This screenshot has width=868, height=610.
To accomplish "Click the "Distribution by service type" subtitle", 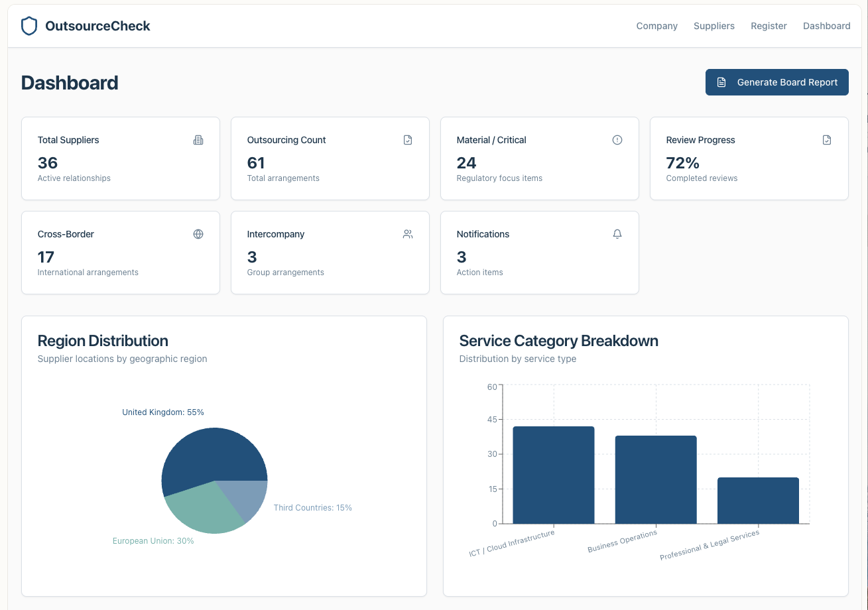I will click(518, 359).
